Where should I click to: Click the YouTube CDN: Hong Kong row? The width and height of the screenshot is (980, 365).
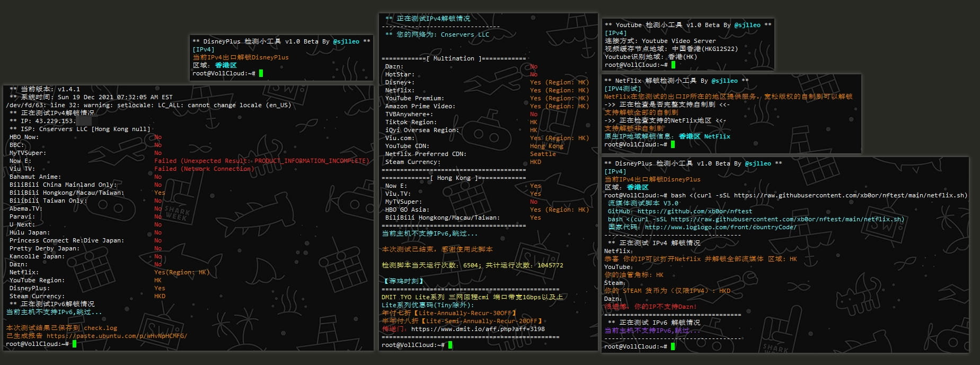click(x=474, y=146)
